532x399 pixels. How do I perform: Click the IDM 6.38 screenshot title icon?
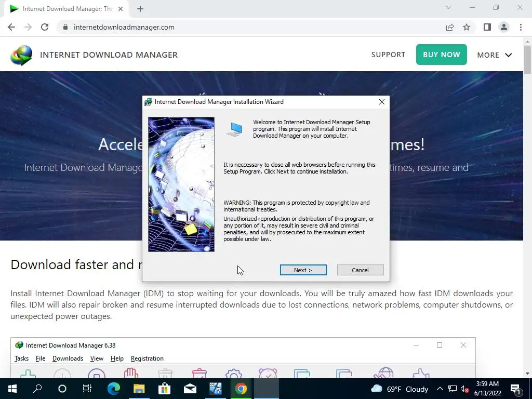coord(19,345)
